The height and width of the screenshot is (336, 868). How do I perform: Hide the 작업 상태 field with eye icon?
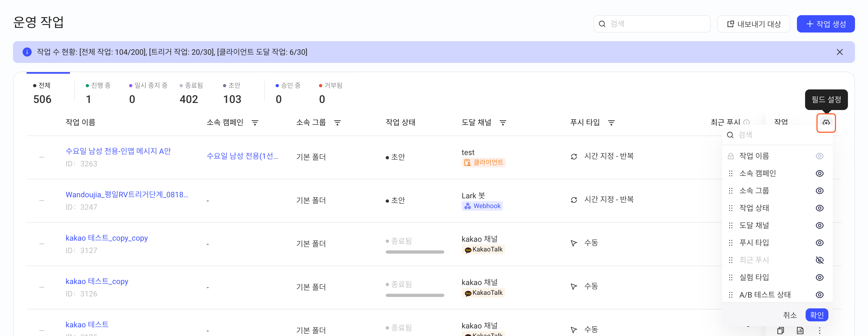[x=819, y=208]
